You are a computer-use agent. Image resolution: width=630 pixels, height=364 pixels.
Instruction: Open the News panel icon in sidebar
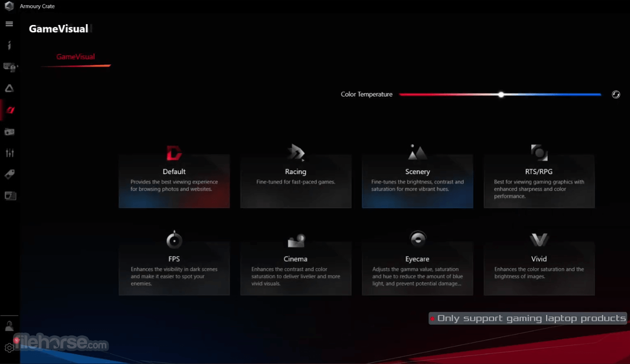tap(10, 196)
